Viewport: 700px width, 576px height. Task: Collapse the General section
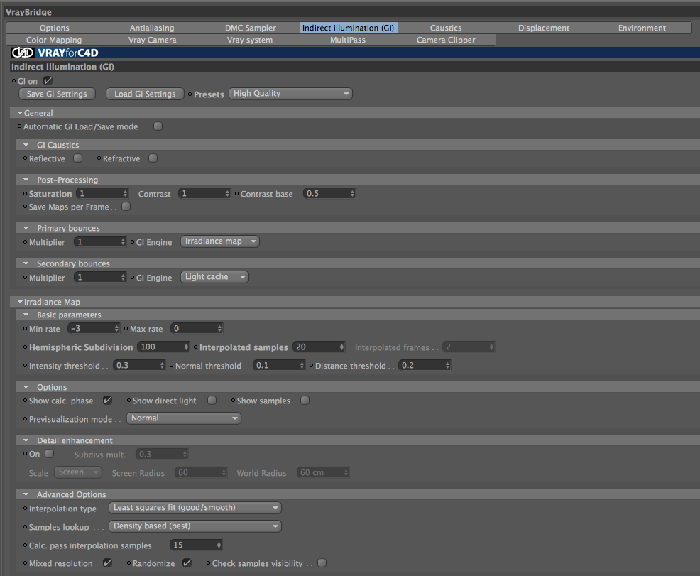point(20,113)
